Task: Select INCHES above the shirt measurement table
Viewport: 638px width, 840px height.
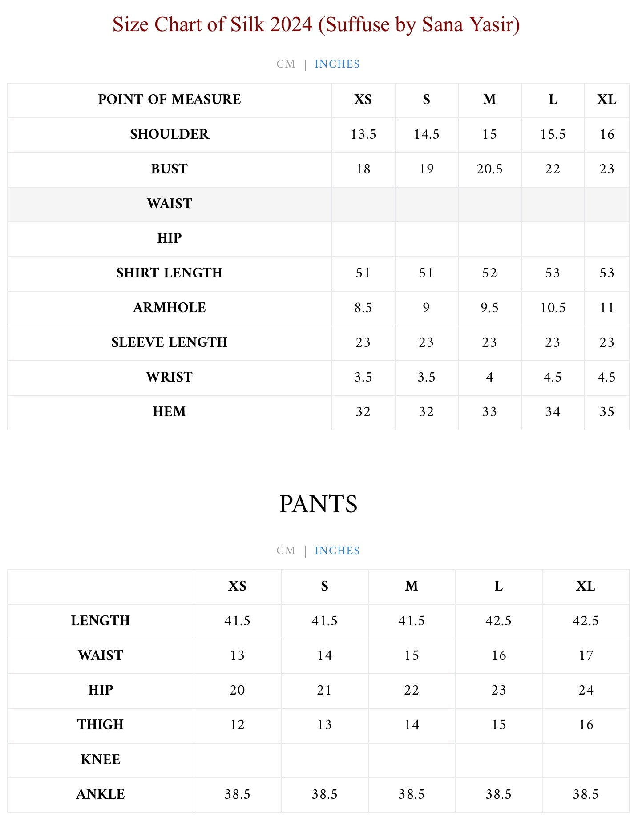Action: pos(337,64)
